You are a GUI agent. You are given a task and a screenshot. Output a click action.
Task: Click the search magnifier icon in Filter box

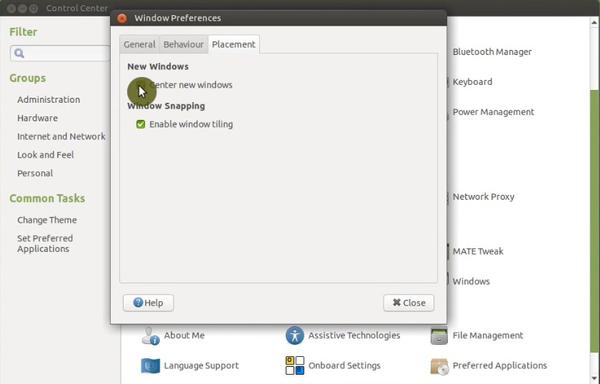point(19,53)
